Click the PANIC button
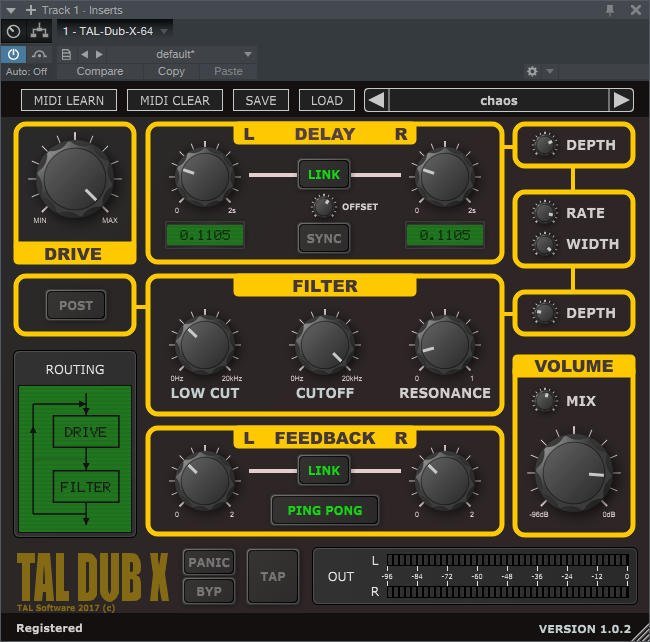 point(209,562)
